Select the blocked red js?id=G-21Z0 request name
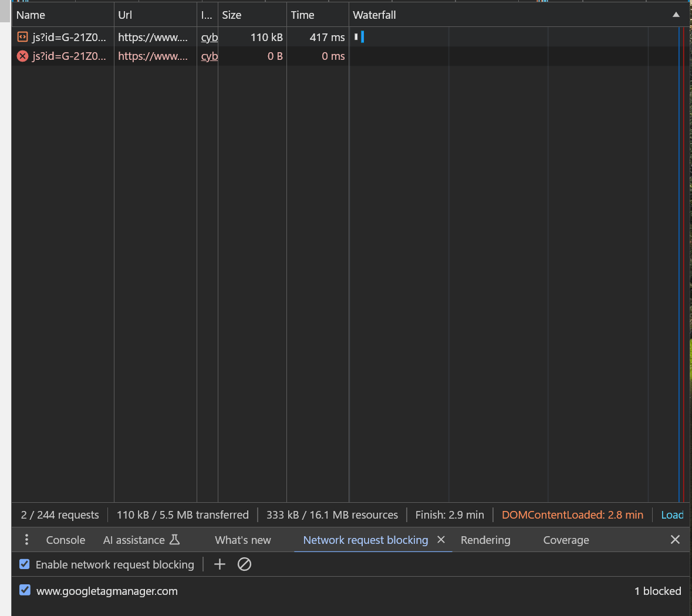Image resolution: width=692 pixels, height=616 pixels. 69,56
